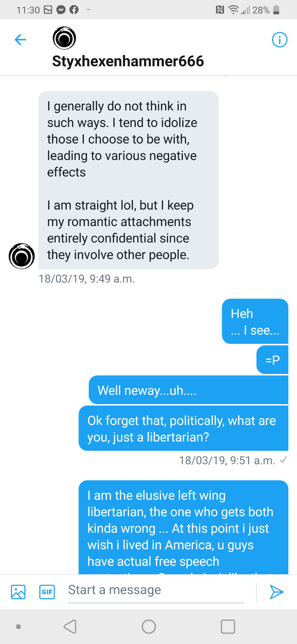This screenshot has width=297, height=644.
Task: Tap the Android recent apps square button
Action: [x=228, y=627]
